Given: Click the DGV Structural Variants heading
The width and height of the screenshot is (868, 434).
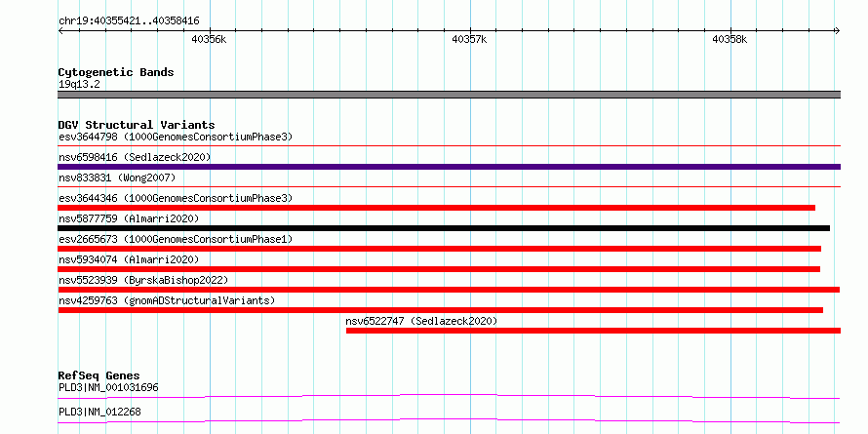Looking at the screenshot, I should 137,125.
